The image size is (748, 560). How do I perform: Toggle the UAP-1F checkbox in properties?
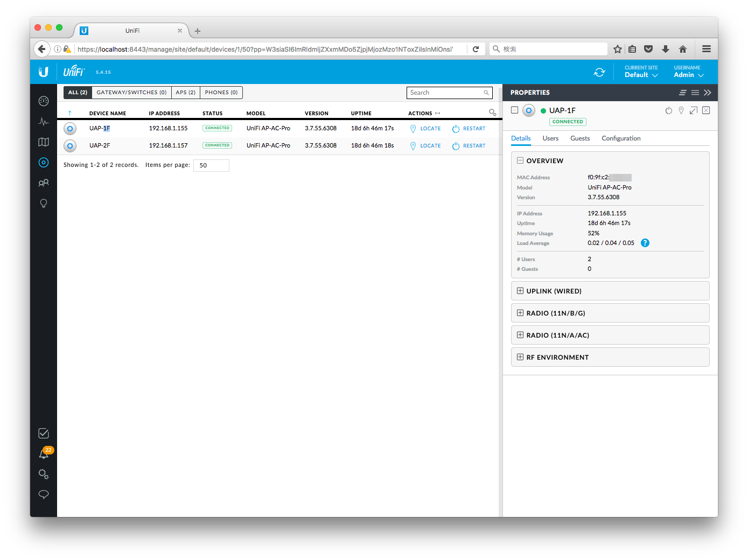click(515, 110)
